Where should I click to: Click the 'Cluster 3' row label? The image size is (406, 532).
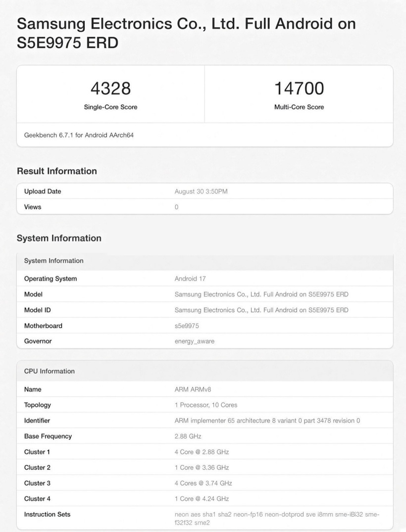point(37,483)
